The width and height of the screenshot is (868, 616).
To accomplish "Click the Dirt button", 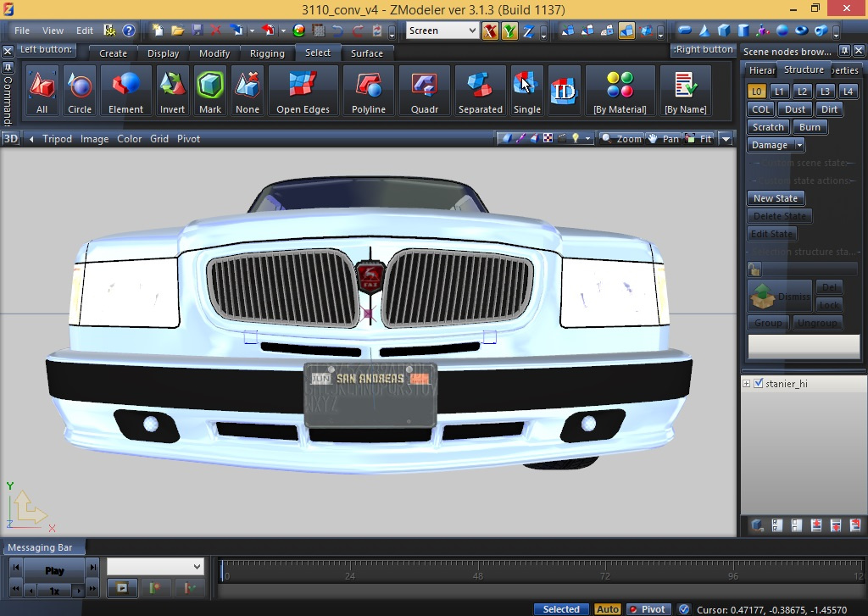I will [829, 109].
